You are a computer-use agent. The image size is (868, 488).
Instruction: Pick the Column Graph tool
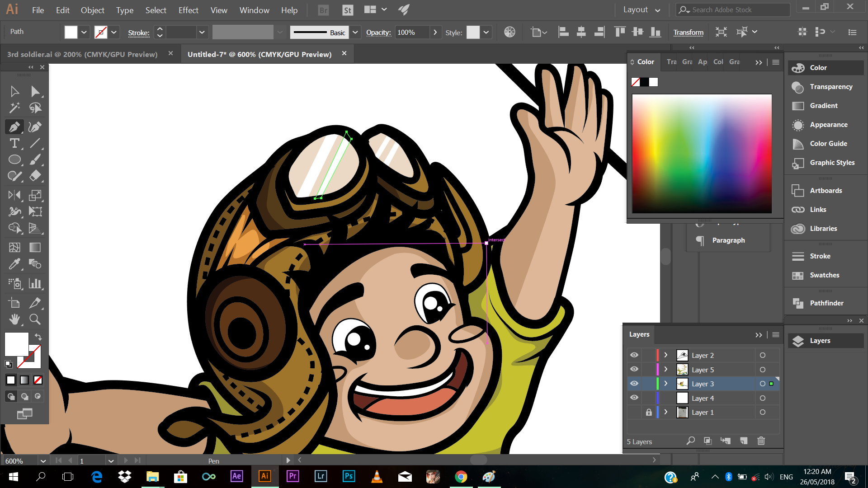tap(35, 283)
